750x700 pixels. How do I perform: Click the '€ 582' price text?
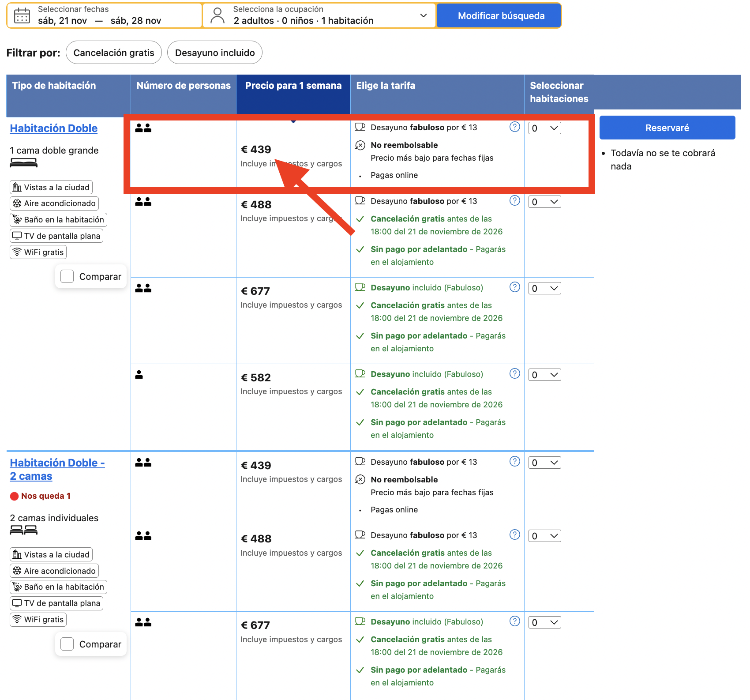(x=256, y=378)
